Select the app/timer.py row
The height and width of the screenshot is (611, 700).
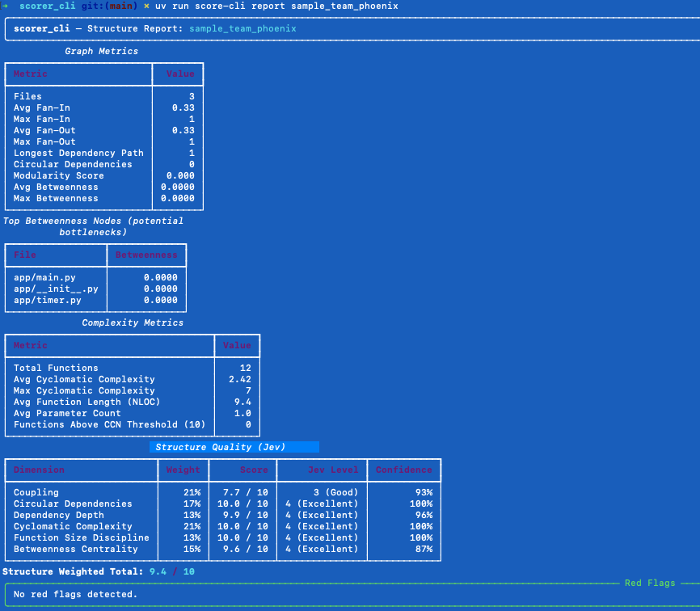[95, 301]
